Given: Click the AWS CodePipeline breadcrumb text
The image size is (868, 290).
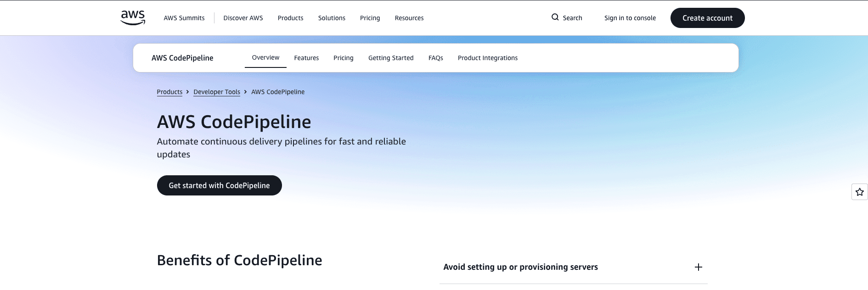Looking at the screenshot, I should (x=278, y=92).
